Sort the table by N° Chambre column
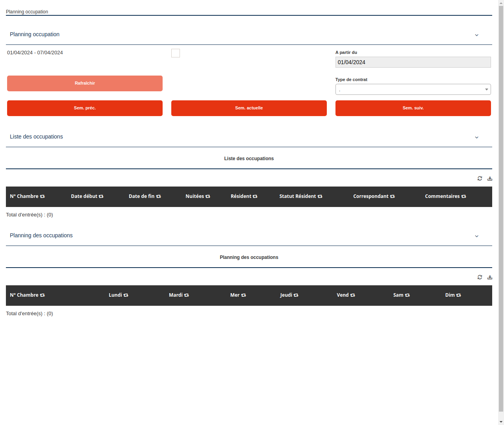Viewport: 504px width, 425px height. click(x=43, y=196)
